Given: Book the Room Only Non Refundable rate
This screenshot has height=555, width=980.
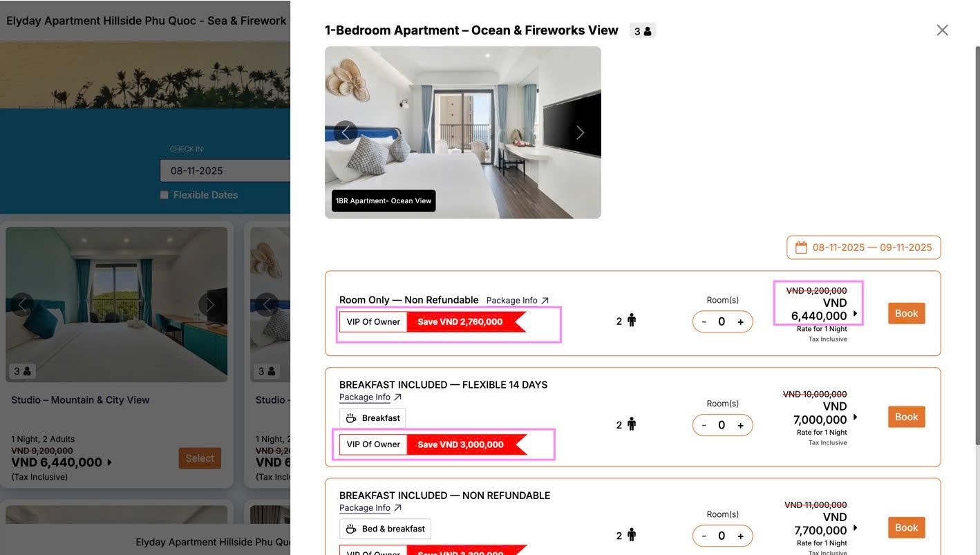Looking at the screenshot, I should point(906,314).
